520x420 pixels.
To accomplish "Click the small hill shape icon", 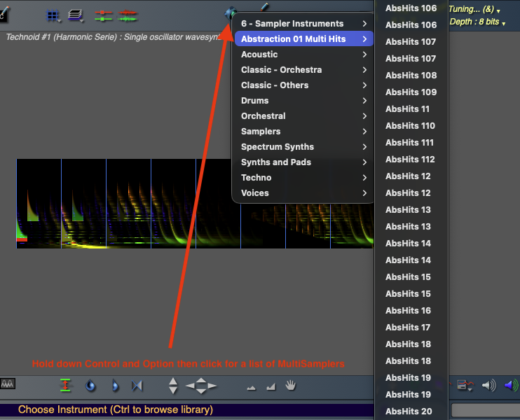I will (252, 388).
